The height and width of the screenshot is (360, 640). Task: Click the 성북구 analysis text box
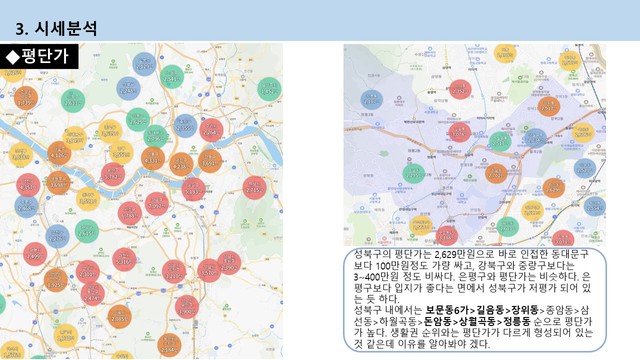coord(475,299)
